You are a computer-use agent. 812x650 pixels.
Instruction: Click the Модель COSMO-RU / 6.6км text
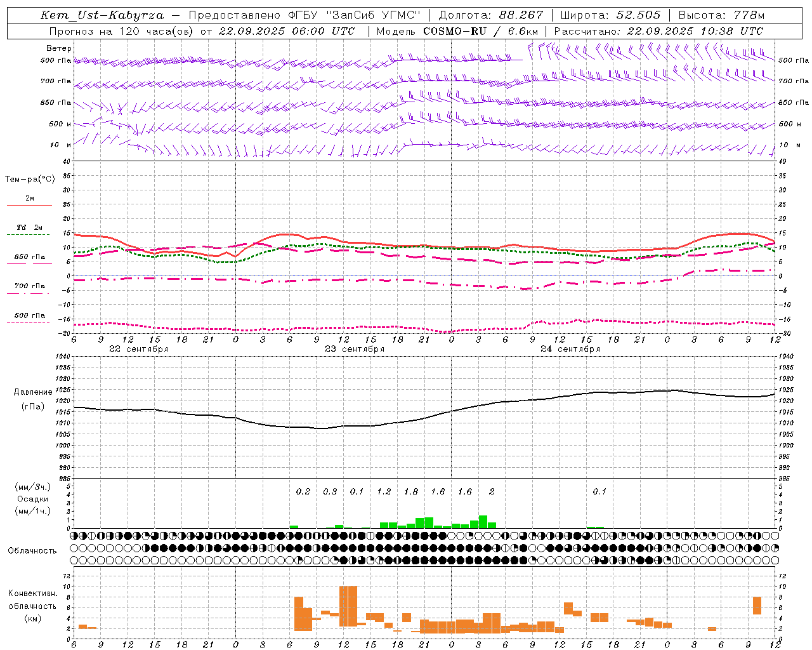click(x=457, y=31)
